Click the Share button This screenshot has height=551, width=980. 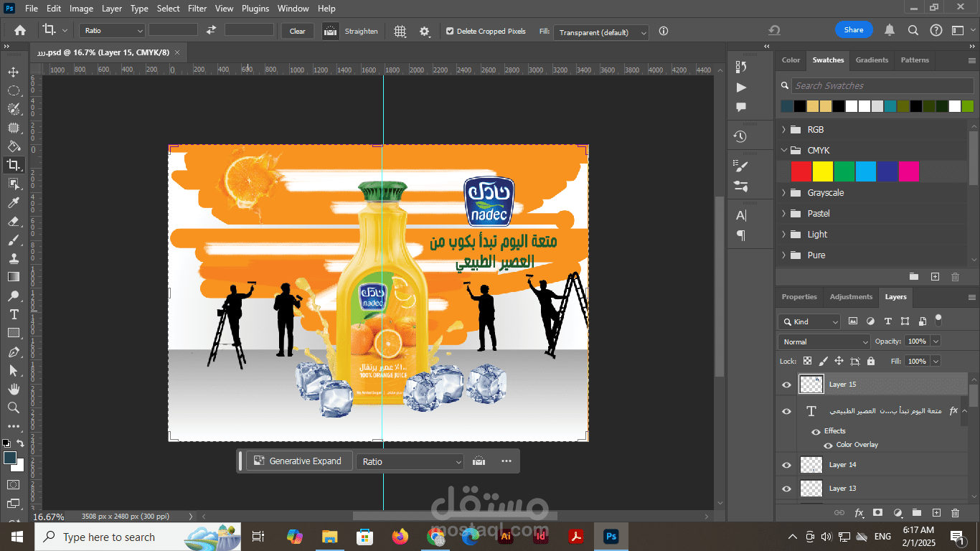[854, 30]
